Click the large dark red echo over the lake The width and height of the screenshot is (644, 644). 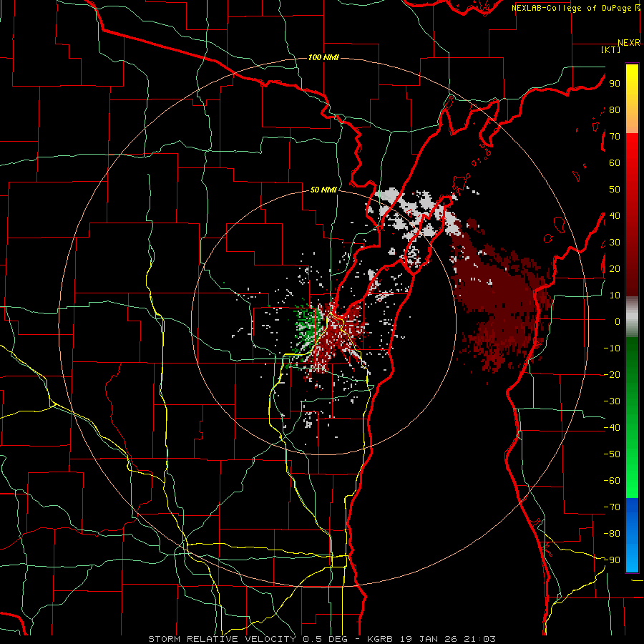tap(497, 298)
